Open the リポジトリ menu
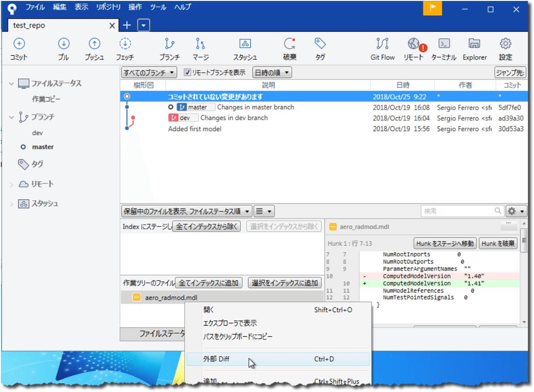This screenshot has height=392, width=534. tap(108, 7)
